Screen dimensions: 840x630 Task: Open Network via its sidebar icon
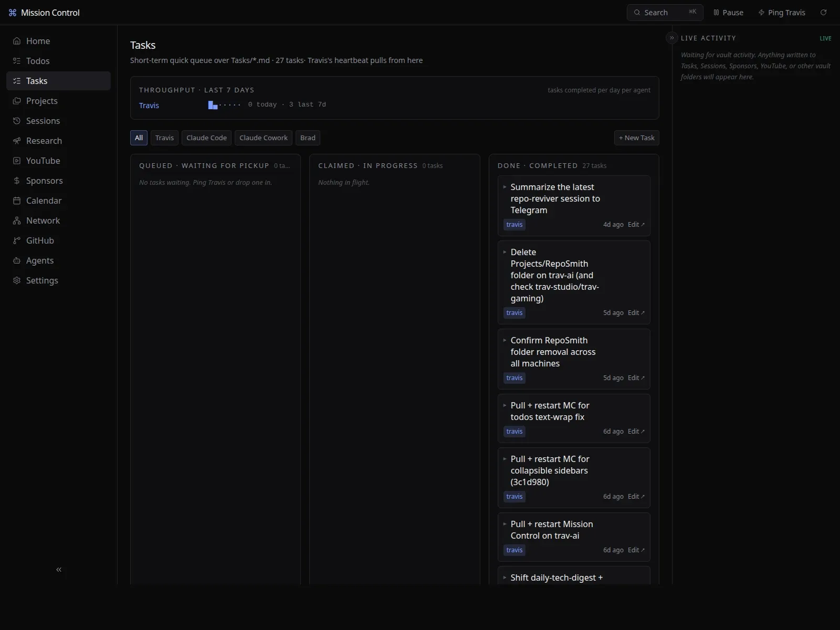point(17,220)
